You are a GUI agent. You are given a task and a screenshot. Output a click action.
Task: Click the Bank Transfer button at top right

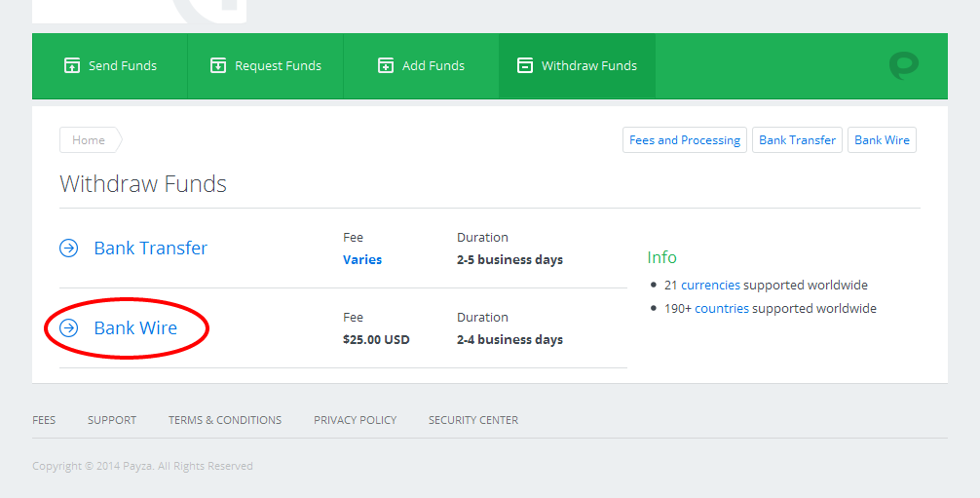pos(797,140)
